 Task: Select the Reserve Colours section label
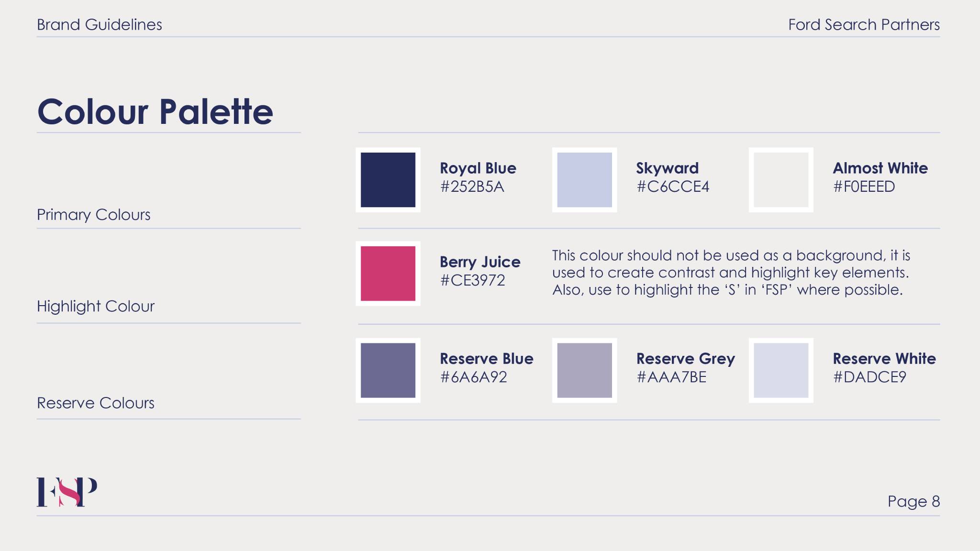[96, 403]
